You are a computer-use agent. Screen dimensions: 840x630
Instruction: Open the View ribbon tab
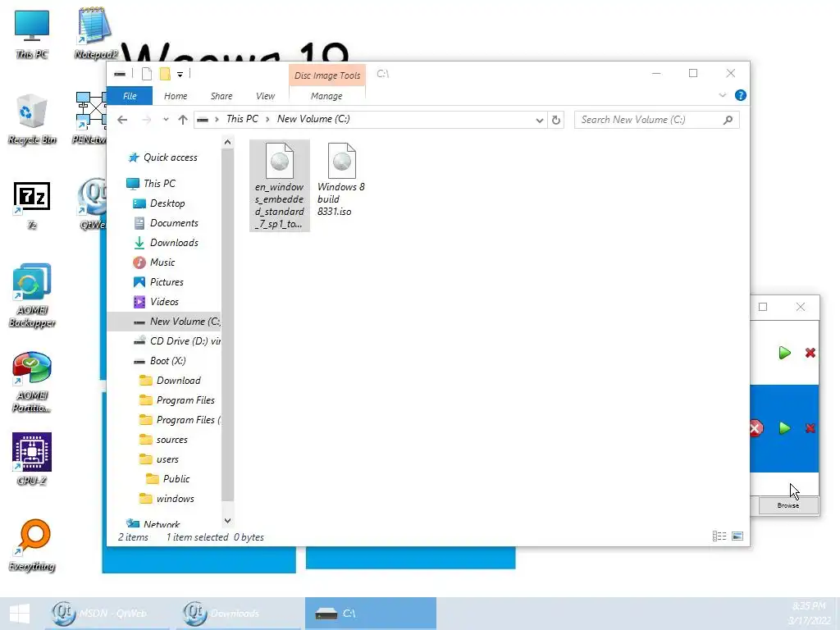pos(265,96)
